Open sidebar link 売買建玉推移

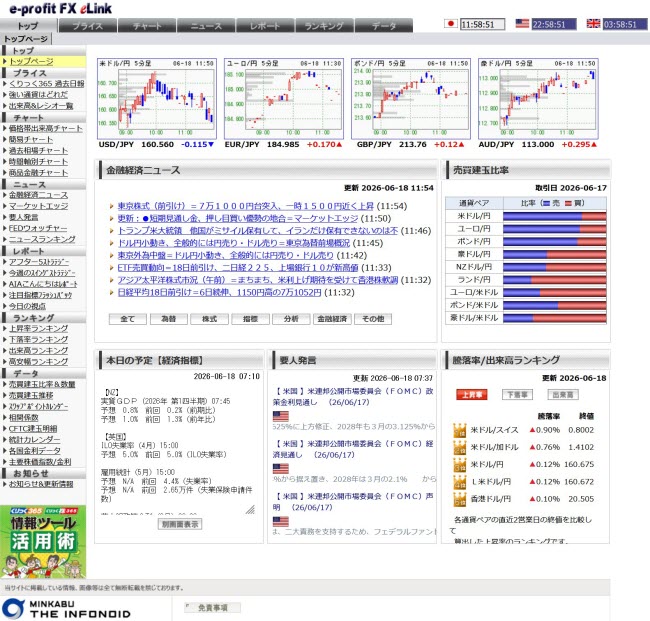31,395
